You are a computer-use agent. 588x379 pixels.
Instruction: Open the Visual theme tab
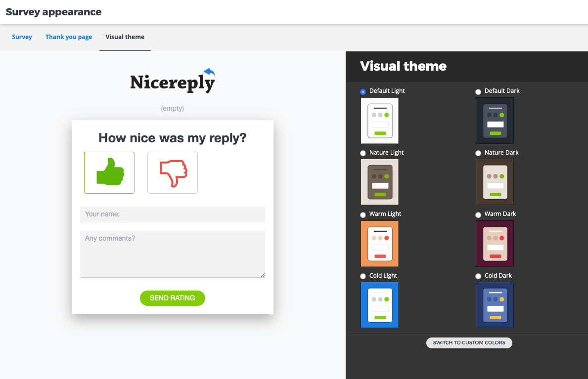[125, 37]
